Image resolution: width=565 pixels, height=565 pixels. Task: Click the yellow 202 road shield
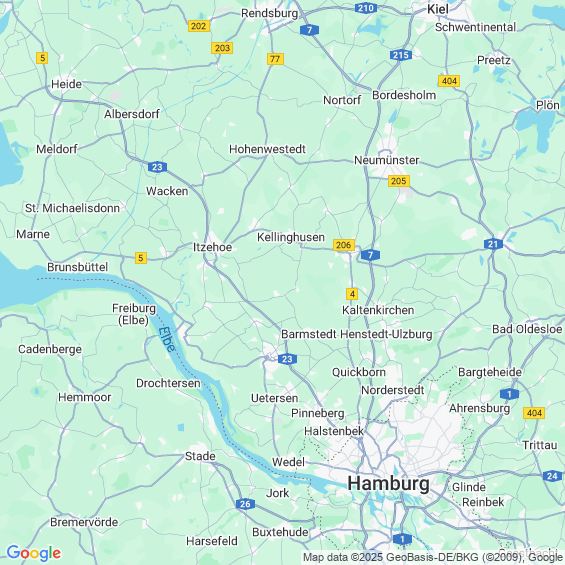click(199, 26)
